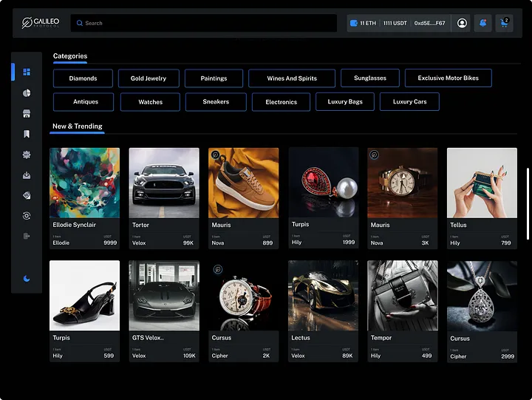Click the 11 ETH balance

[368, 23]
